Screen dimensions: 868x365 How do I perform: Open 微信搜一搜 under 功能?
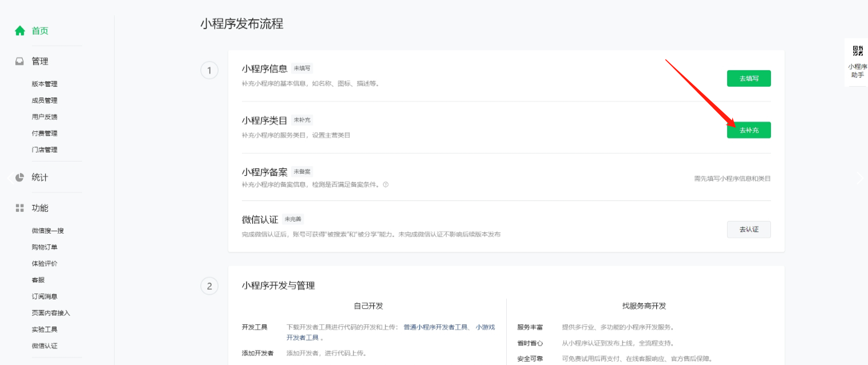[x=48, y=231]
